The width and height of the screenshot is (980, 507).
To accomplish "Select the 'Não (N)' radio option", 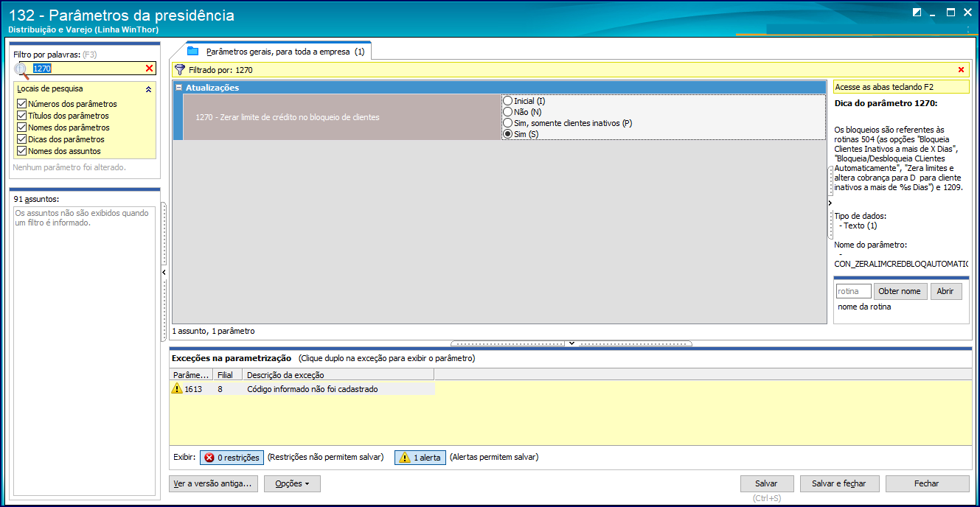I will [507, 112].
